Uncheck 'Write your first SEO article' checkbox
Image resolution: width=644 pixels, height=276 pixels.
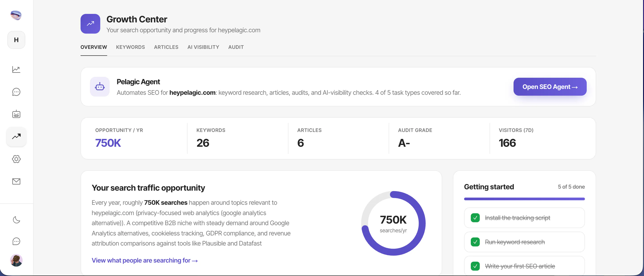coord(475,266)
